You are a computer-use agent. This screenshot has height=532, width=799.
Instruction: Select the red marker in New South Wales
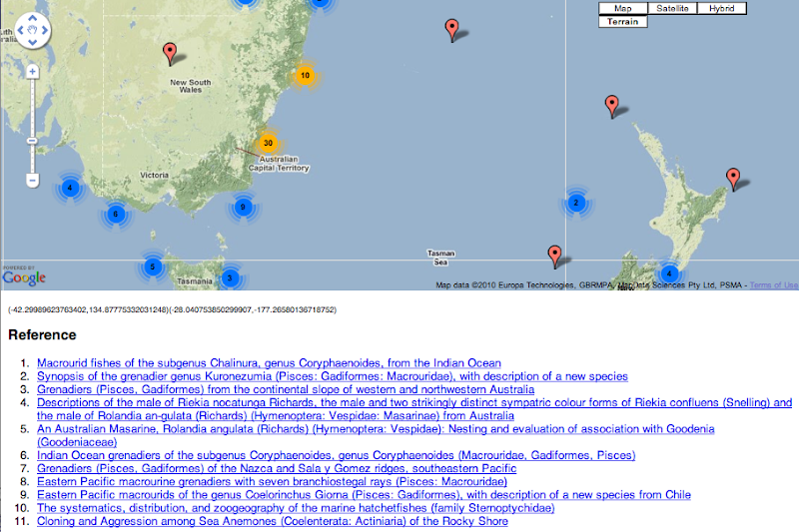tap(170, 52)
